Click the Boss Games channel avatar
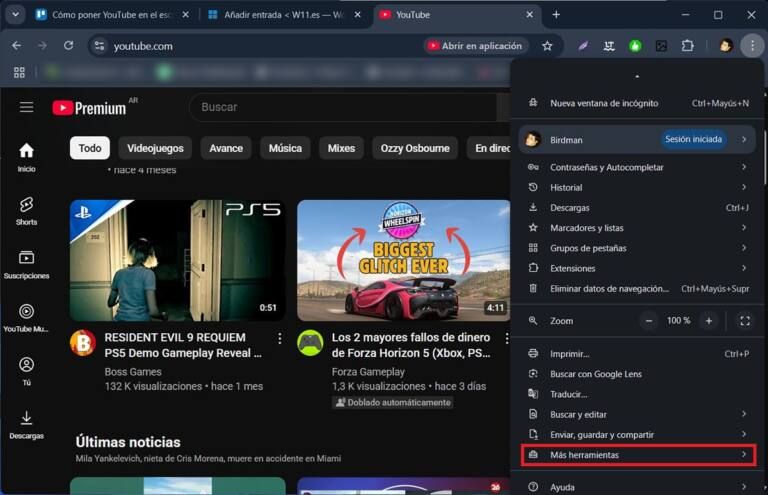The image size is (768, 495). [x=83, y=343]
